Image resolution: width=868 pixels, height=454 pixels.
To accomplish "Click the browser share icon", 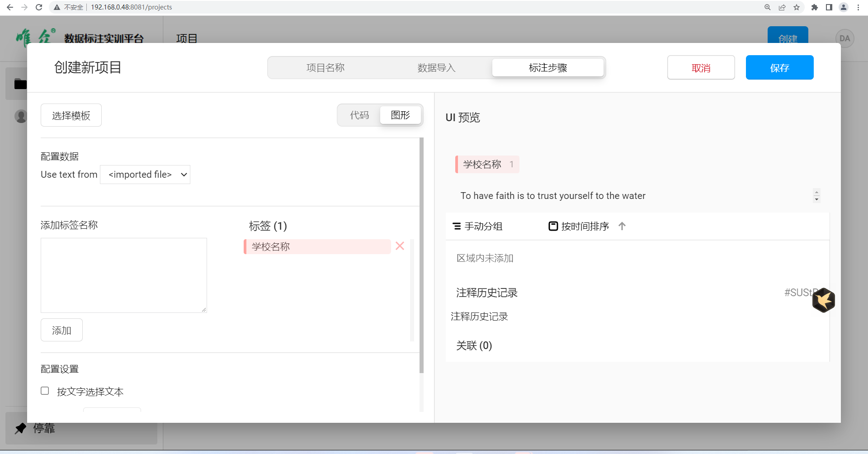I will (x=782, y=7).
